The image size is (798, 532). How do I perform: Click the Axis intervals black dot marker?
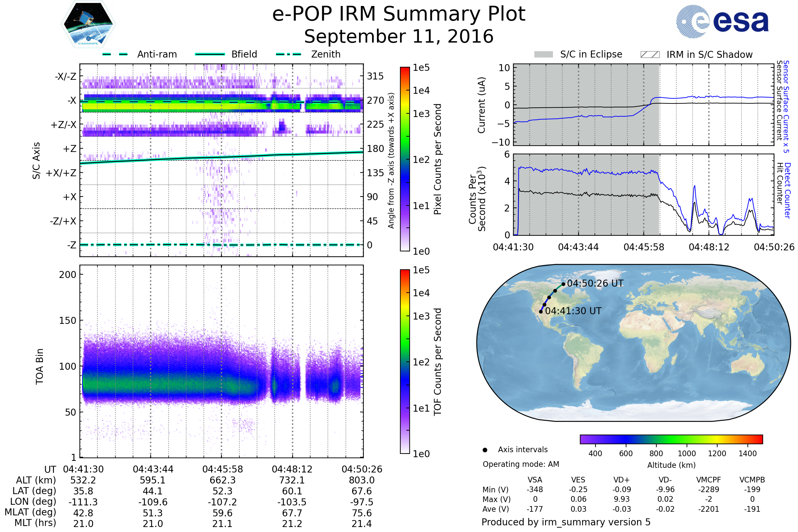(x=485, y=450)
